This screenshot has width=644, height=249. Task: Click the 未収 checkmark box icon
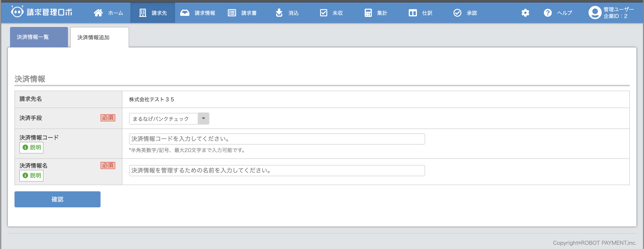coord(323,13)
